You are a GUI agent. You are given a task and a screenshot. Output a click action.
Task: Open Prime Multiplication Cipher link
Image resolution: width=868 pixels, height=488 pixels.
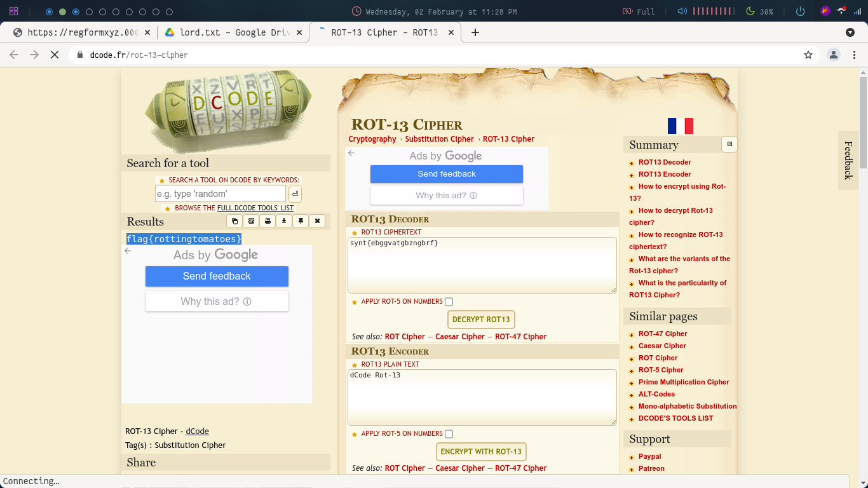click(684, 382)
